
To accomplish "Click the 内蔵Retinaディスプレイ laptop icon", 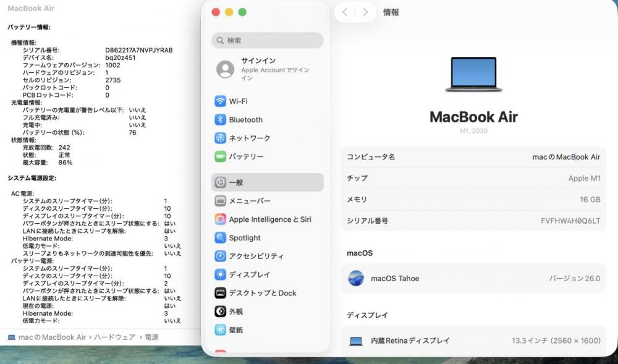I will [356, 341].
